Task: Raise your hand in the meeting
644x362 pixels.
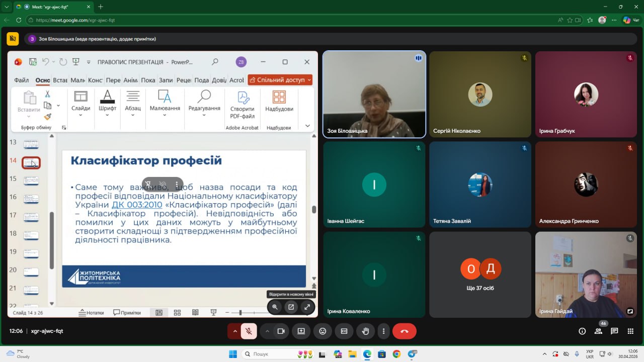Action: pyautogui.click(x=366, y=331)
